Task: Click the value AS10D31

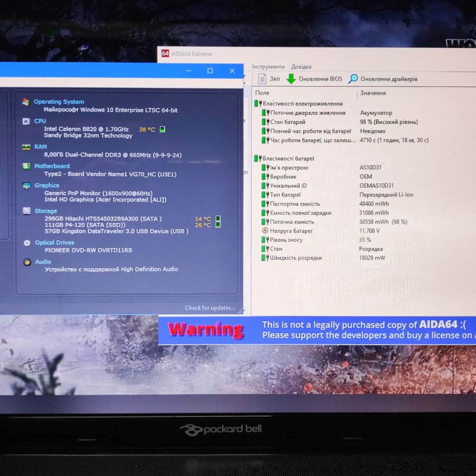Action: pos(370,168)
